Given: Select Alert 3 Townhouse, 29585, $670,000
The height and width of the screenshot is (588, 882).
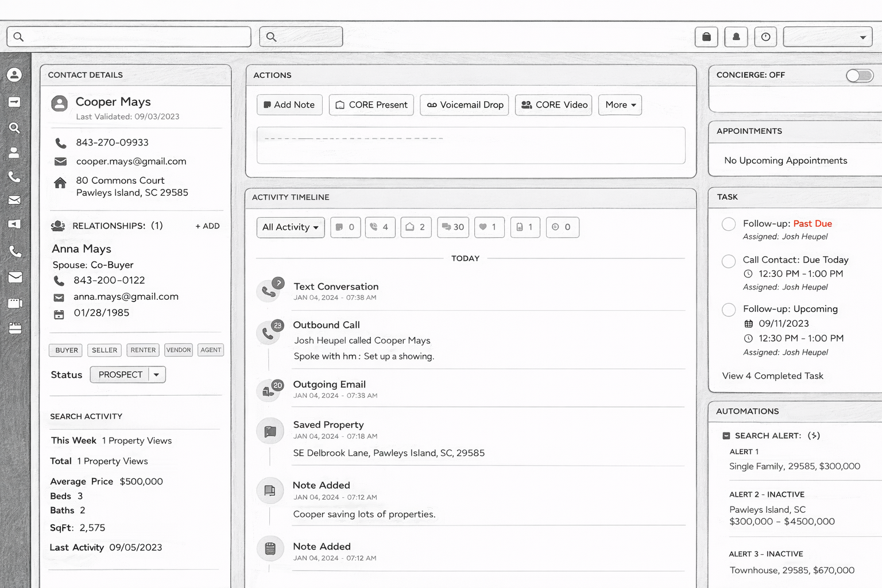Looking at the screenshot, I should click(x=792, y=570).
